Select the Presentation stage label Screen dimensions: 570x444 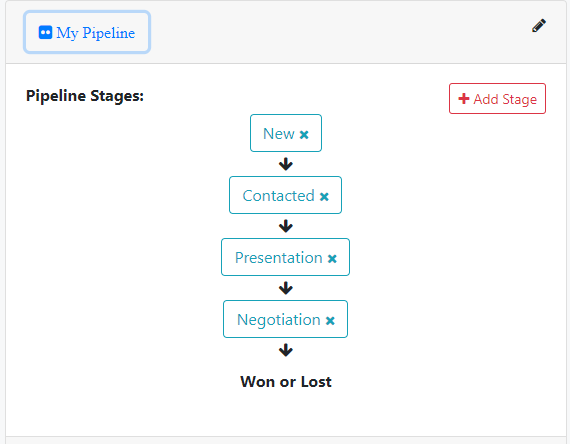(278, 257)
